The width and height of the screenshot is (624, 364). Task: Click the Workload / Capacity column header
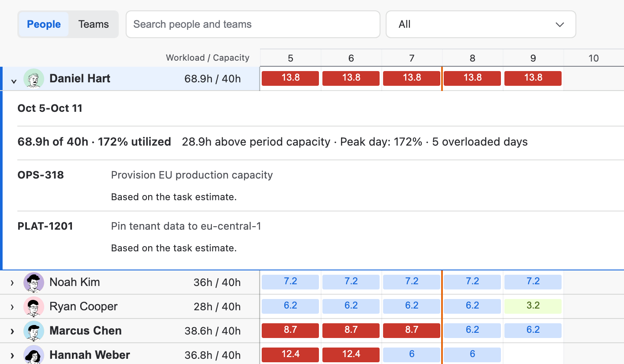click(x=208, y=58)
